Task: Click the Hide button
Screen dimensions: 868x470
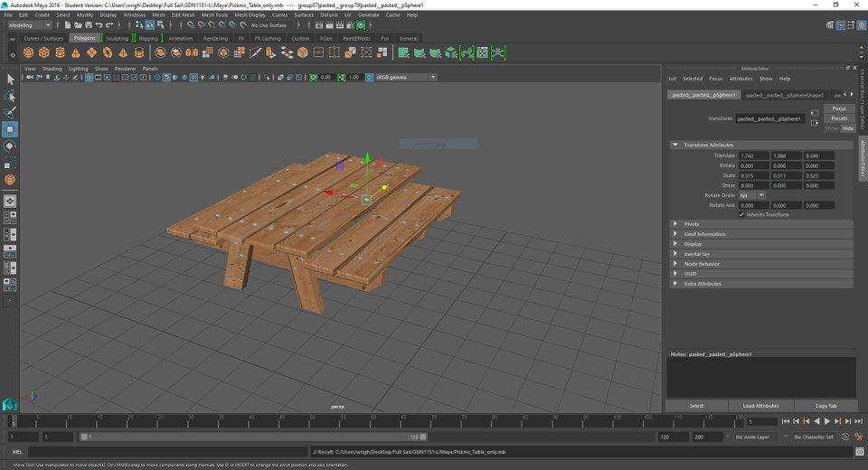Action: point(848,128)
